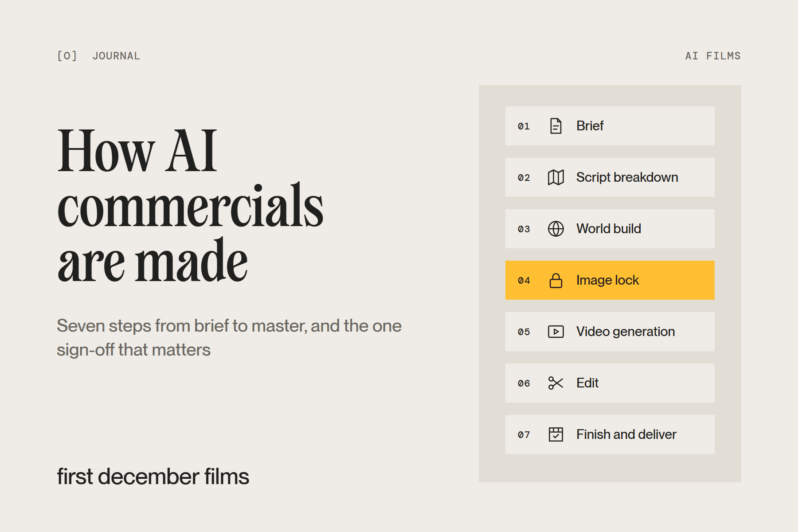Click the play icon beside Video generation
Image resolution: width=798 pixels, height=532 pixels.
(555, 332)
